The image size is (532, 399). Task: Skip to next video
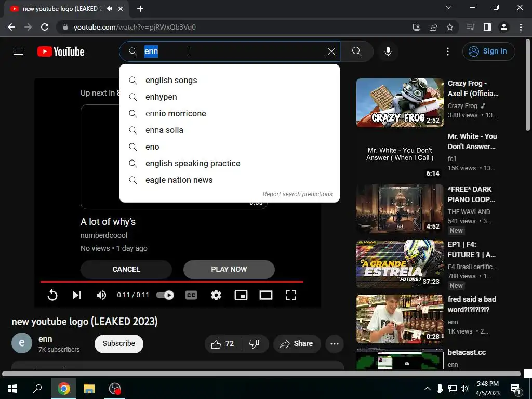pos(77,295)
